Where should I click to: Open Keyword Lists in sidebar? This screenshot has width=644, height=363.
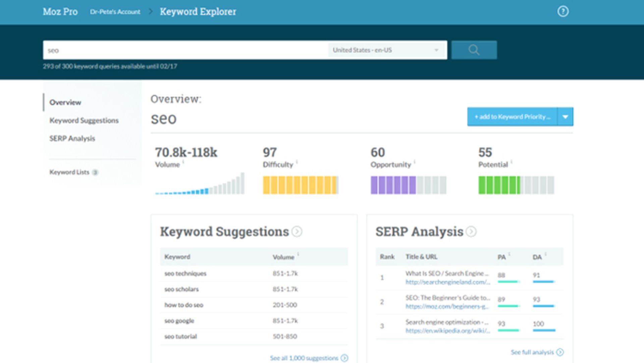coord(69,172)
